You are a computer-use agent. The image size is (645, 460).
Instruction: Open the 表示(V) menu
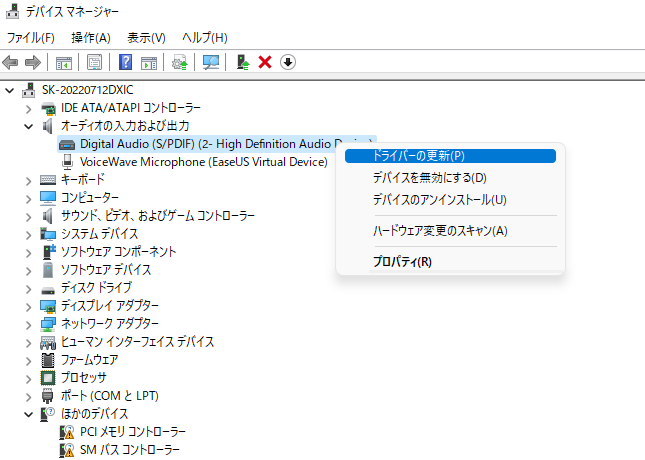(x=146, y=38)
